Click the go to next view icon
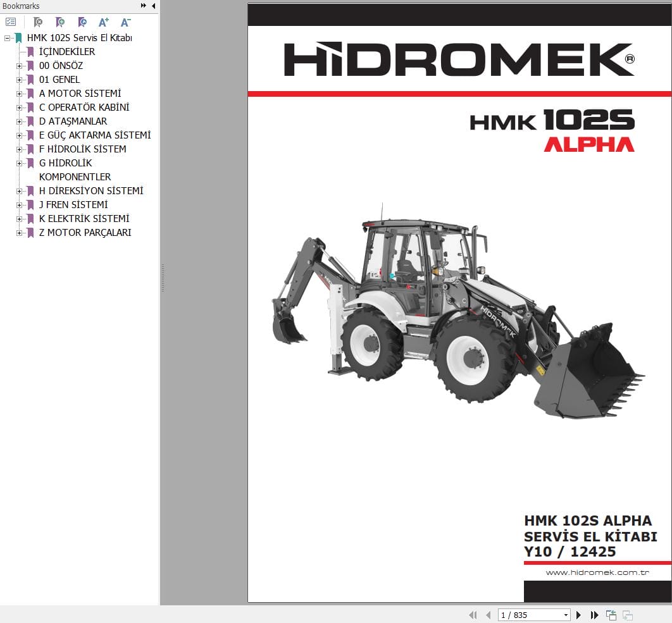The width and height of the screenshot is (672, 623). pos(628,615)
